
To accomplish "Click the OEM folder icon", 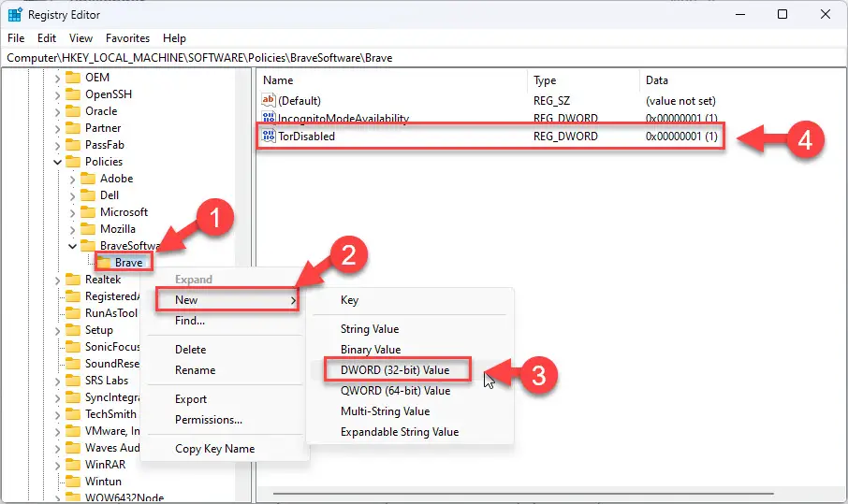I will click(x=73, y=78).
